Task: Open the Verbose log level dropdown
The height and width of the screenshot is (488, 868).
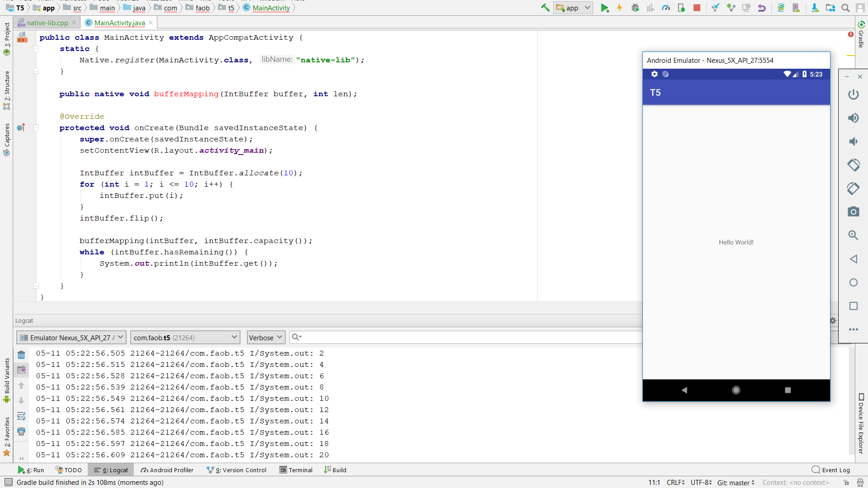Action: 266,338
